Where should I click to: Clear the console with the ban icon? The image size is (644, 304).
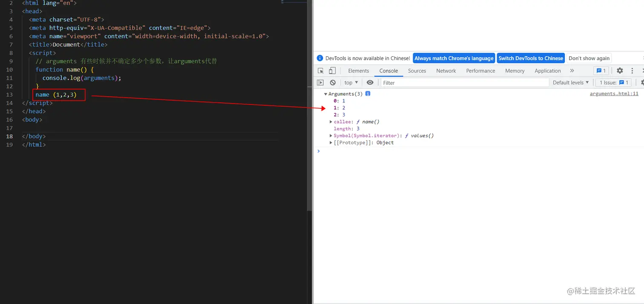pos(333,83)
